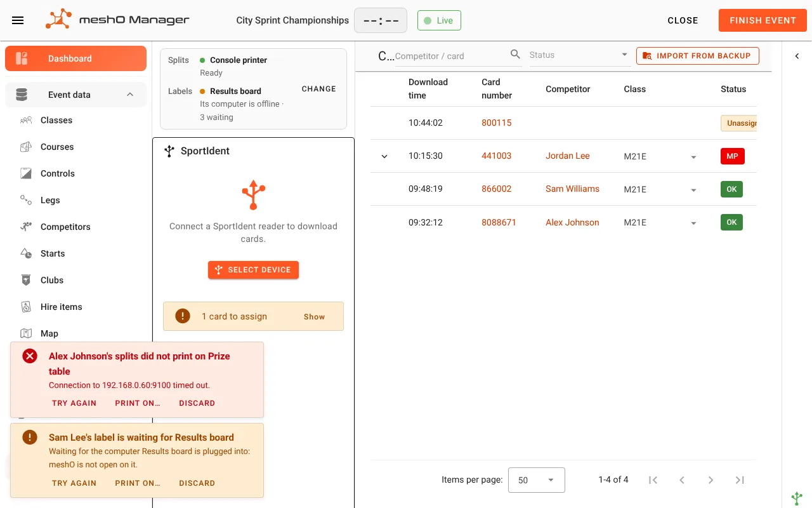This screenshot has width=812, height=508.
Task: Click the Finish Event button
Action: [x=763, y=20]
